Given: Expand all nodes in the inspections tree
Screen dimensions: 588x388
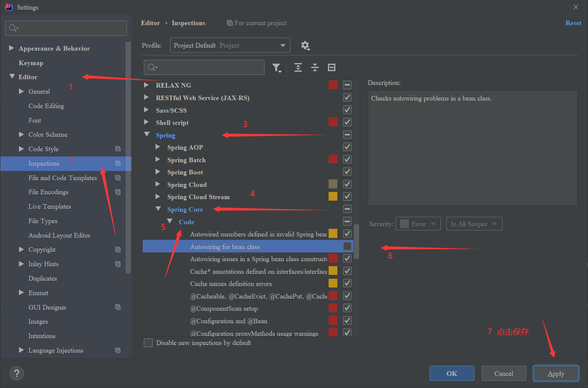Looking at the screenshot, I should click(298, 67).
